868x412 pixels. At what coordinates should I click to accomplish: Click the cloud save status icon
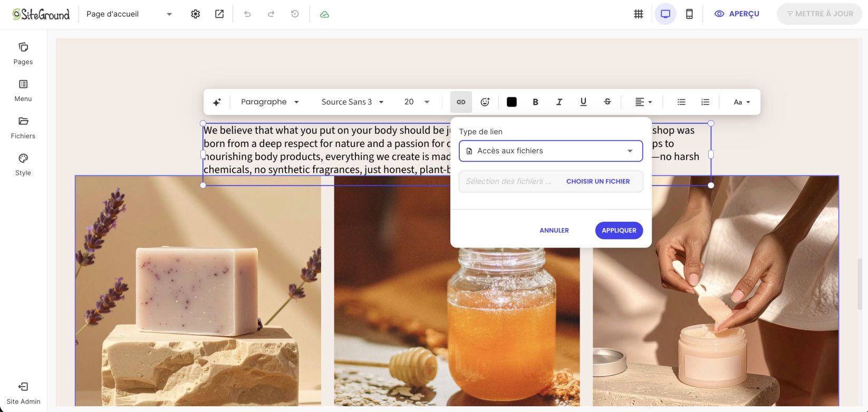pyautogui.click(x=325, y=14)
